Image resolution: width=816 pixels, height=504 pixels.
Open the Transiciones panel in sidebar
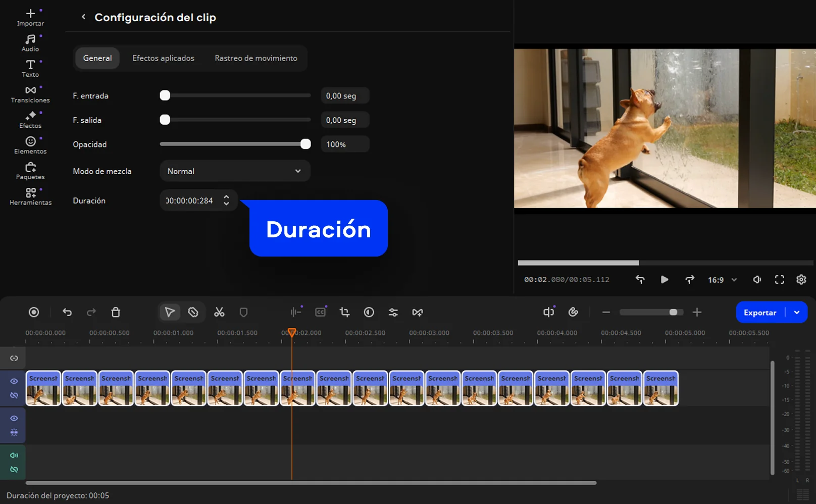point(30,94)
